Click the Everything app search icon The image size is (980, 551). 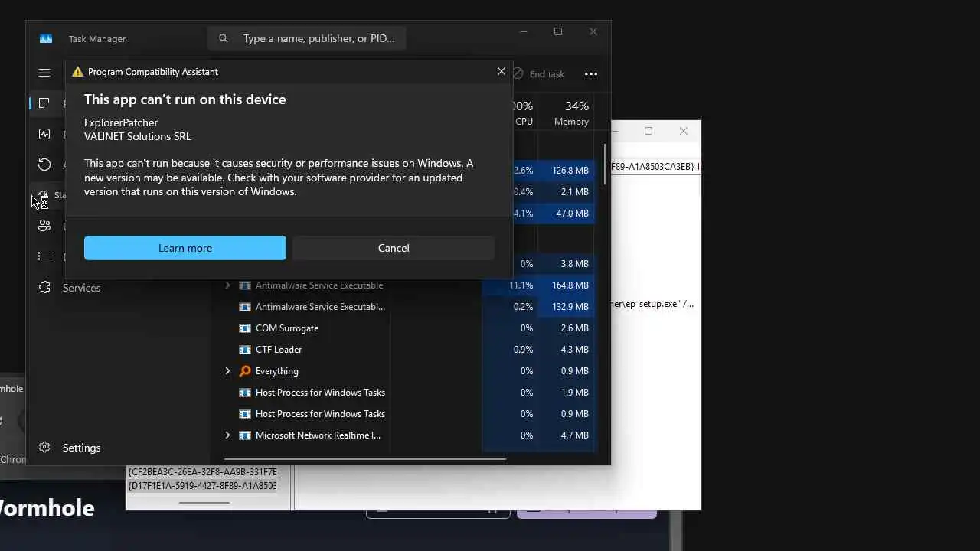click(x=245, y=371)
